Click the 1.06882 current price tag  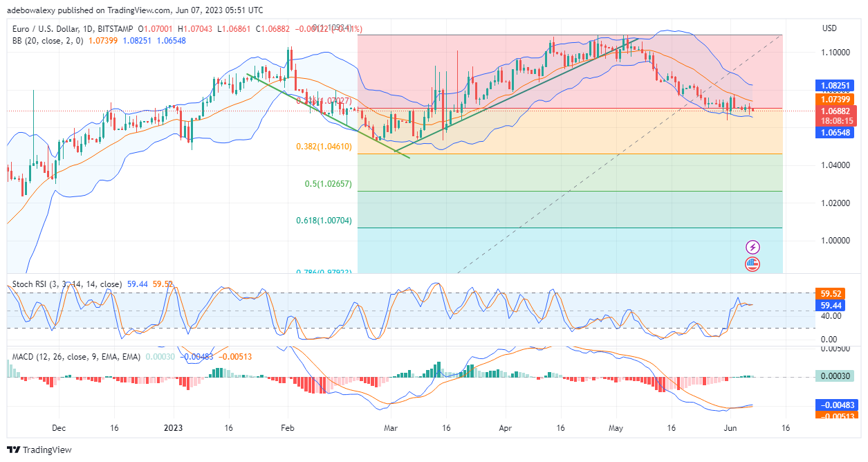tap(835, 111)
